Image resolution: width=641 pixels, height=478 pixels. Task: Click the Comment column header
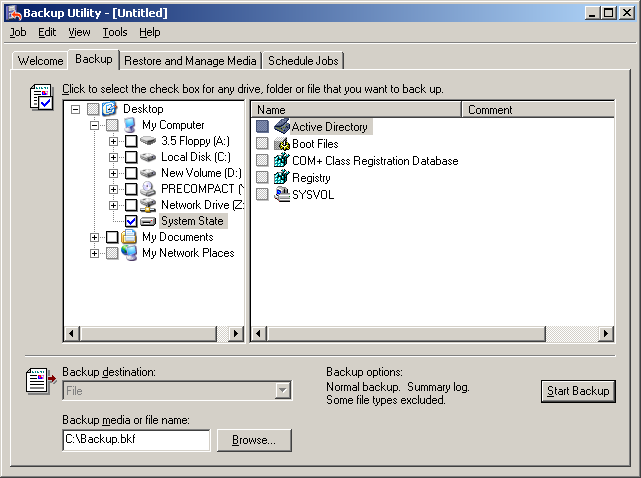pos(538,110)
